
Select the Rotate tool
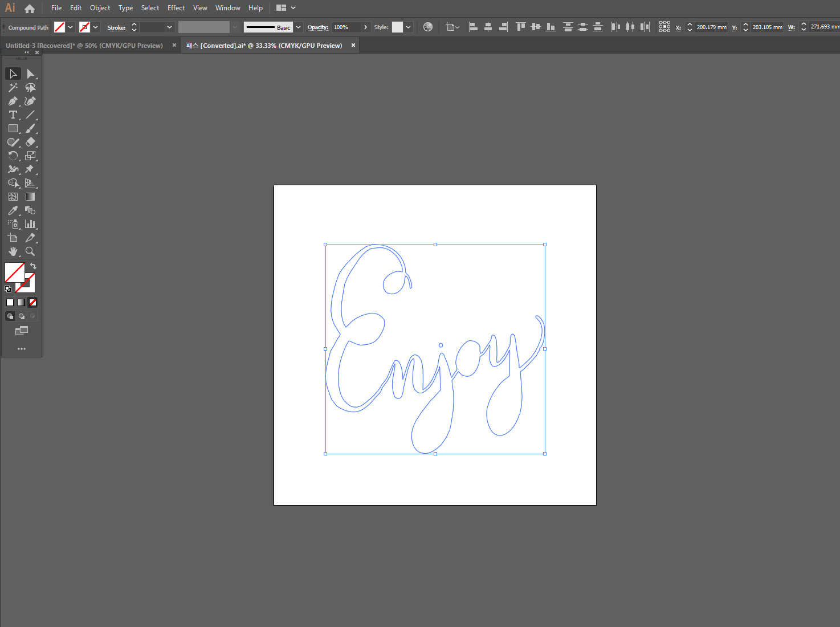[x=13, y=156]
